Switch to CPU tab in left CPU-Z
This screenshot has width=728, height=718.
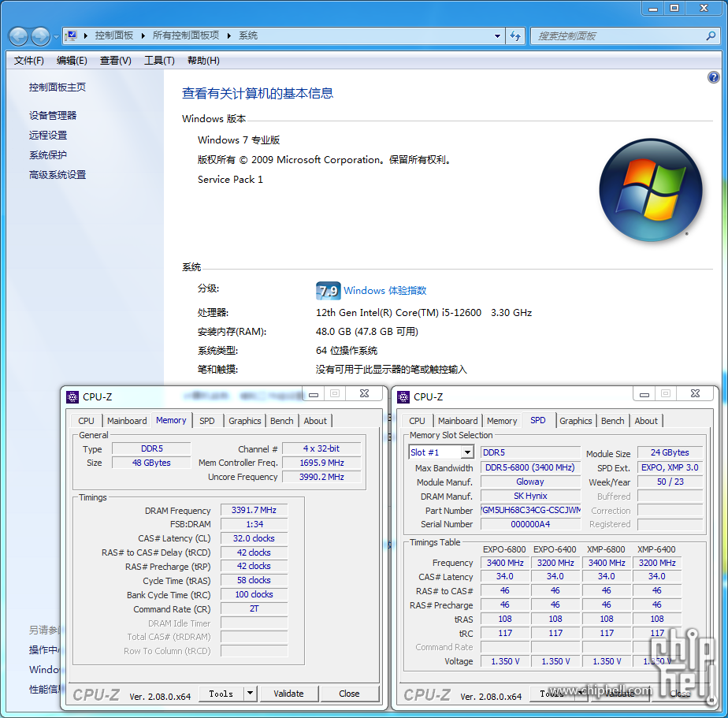(87, 421)
